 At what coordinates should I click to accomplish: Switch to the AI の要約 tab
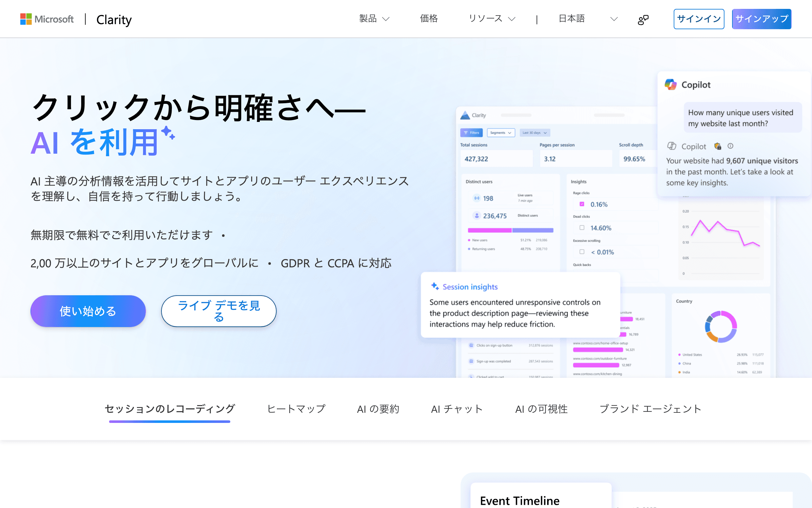click(378, 409)
